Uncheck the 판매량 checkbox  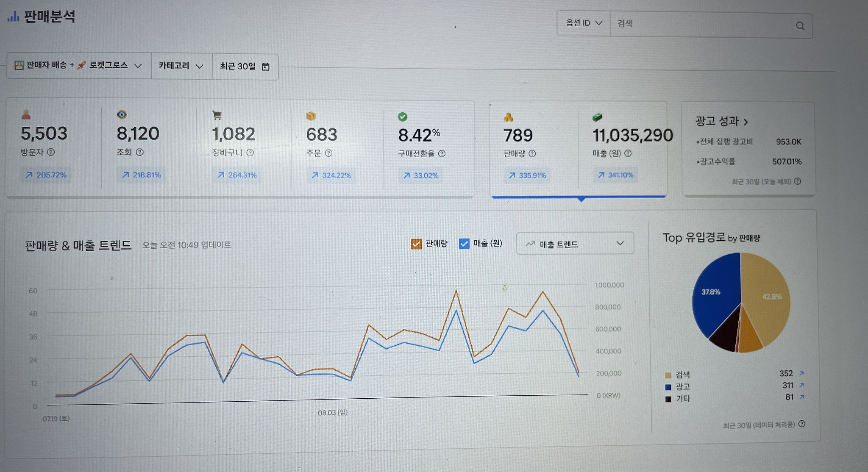click(x=416, y=244)
